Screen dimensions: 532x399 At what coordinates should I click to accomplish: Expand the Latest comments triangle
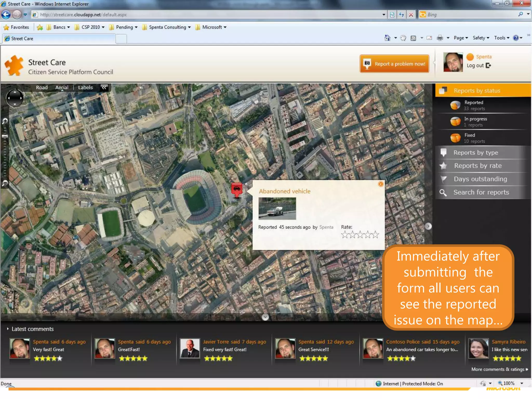8,329
